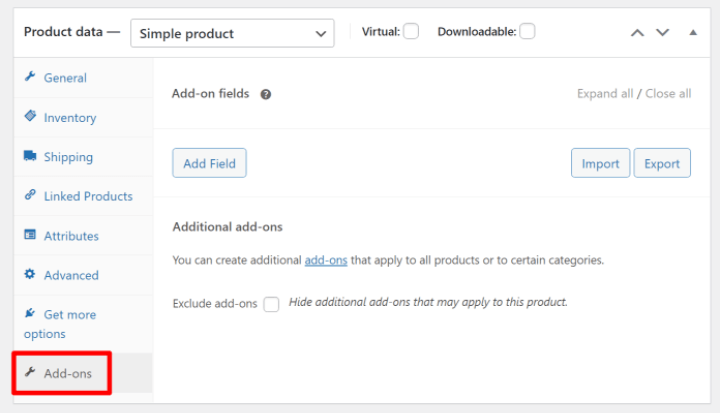Click Expand all for add-on fields

click(604, 94)
